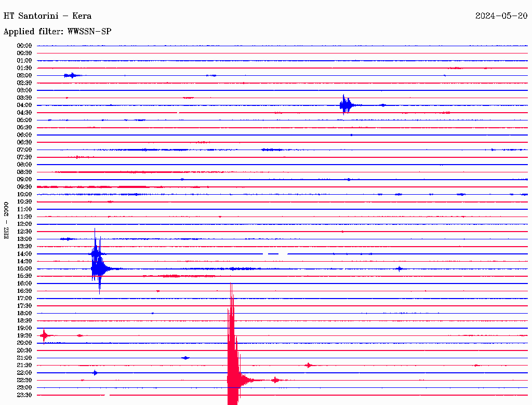
Task: Click the 20:00 time label
Action: click(24, 343)
